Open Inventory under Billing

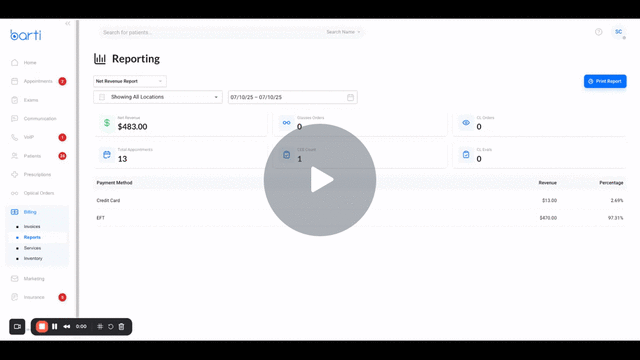coord(33,258)
